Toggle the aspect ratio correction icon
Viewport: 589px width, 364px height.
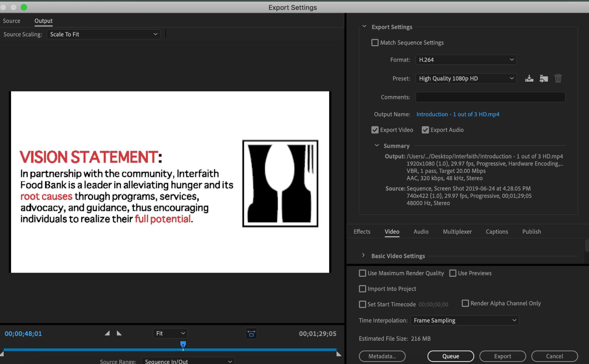(251, 334)
